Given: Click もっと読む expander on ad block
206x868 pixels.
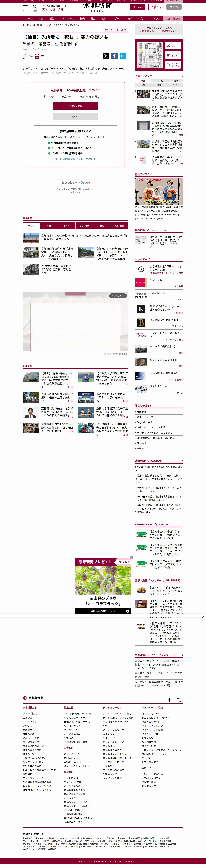Looking at the screenshot, I should tap(118, 296).
